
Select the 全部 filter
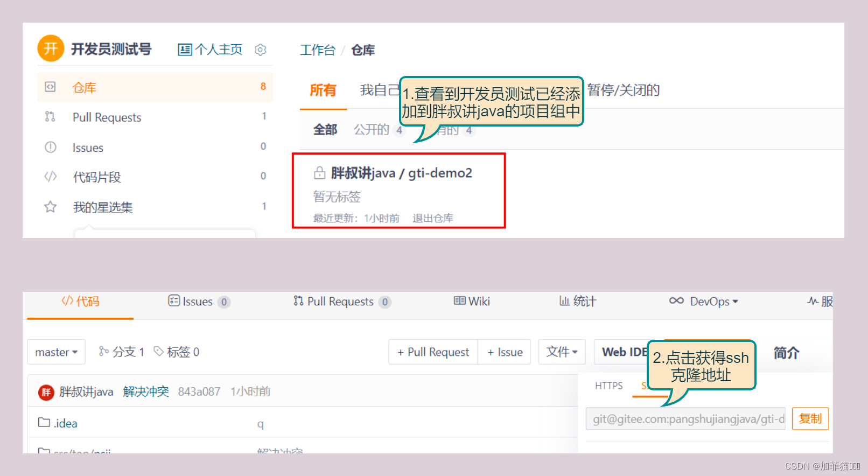point(325,130)
